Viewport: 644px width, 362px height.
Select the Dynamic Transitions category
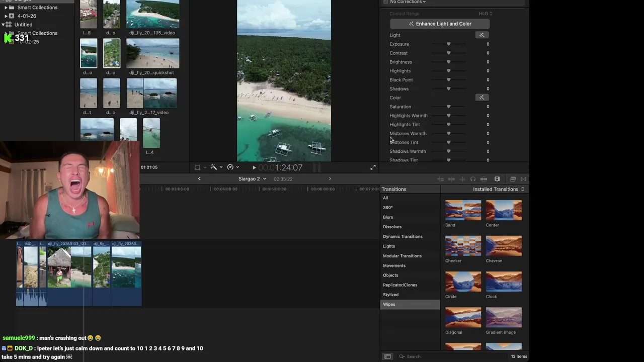(x=410, y=237)
